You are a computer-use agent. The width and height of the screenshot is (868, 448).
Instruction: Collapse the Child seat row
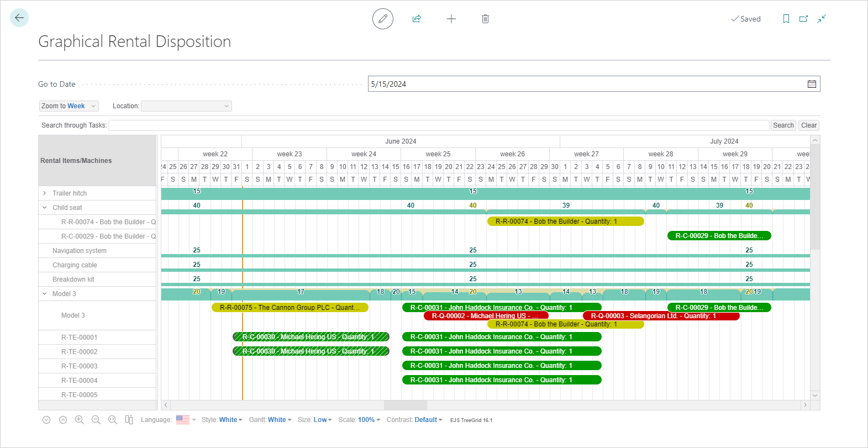click(45, 208)
